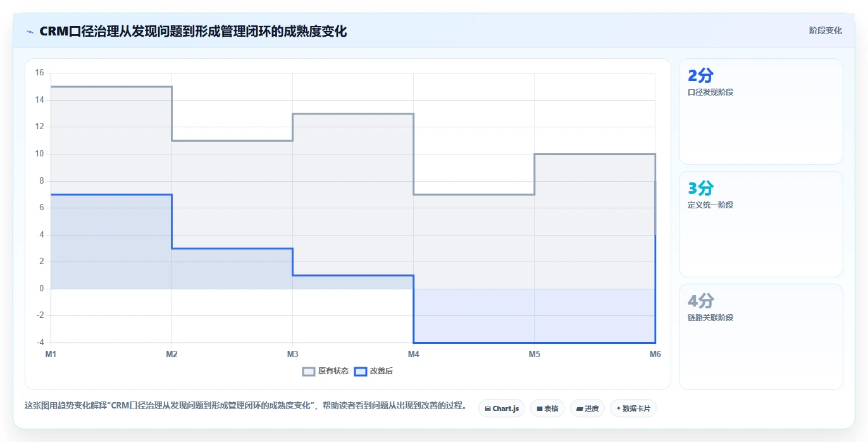Click the icon inside the Chart.js tag
Screen dimensions: 868x442
[488, 409]
